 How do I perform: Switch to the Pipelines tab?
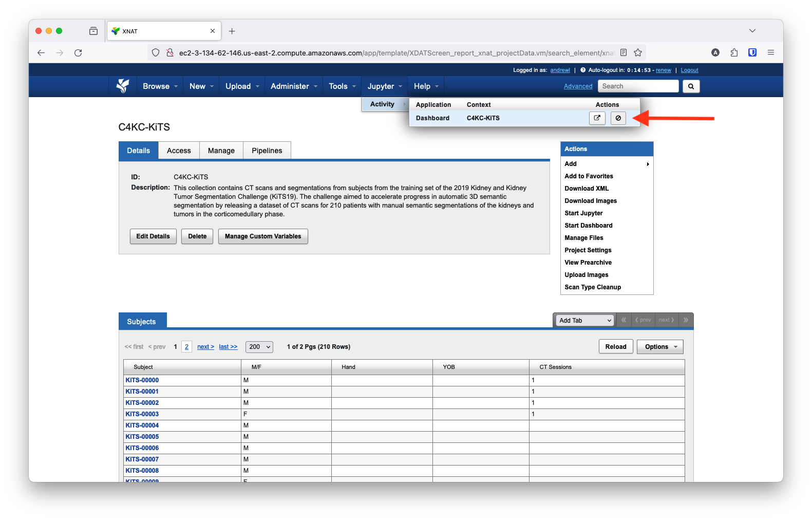pos(267,151)
